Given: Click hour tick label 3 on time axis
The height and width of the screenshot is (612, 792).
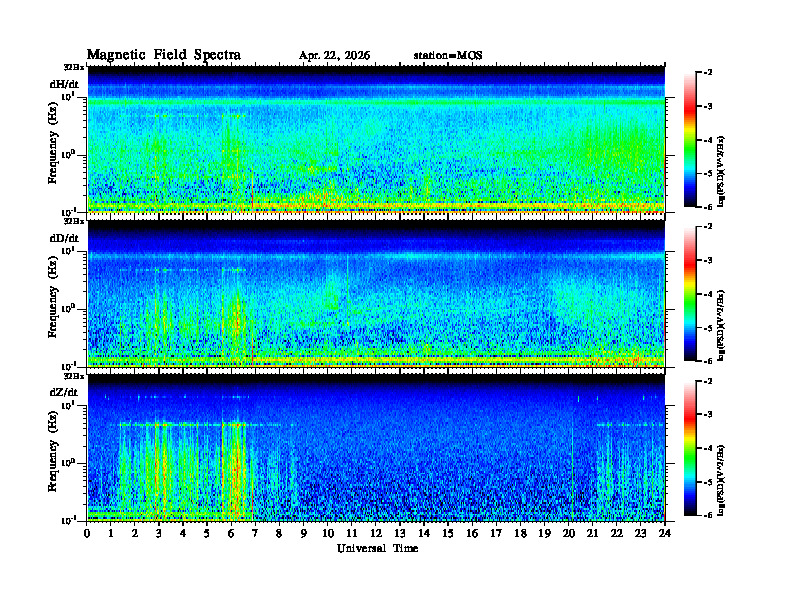Looking at the screenshot, I should 159,533.
